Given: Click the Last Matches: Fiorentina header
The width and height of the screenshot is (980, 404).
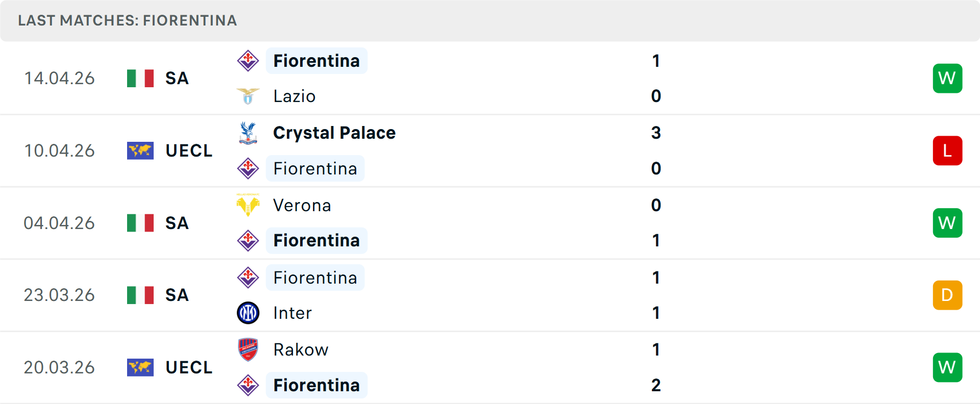Looking at the screenshot, I should click(x=128, y=20).
